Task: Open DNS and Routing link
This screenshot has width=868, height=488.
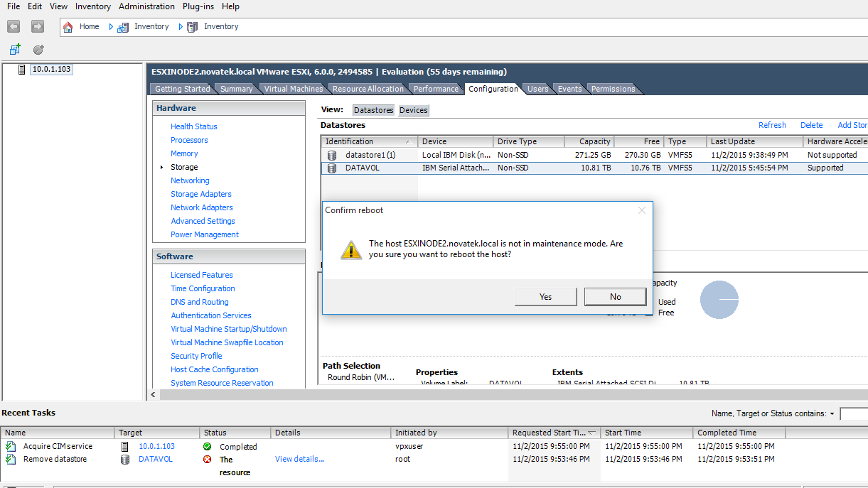Action: (200, 302)
